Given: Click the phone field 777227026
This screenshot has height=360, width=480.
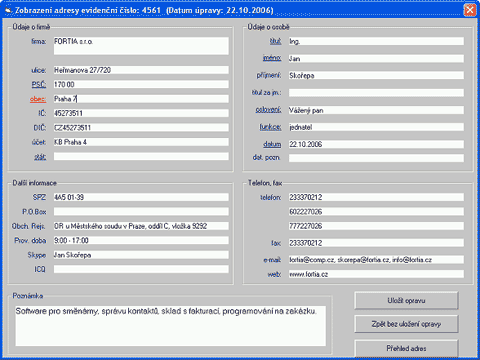Looking at the screenshot, I should (x=376, y=226).
